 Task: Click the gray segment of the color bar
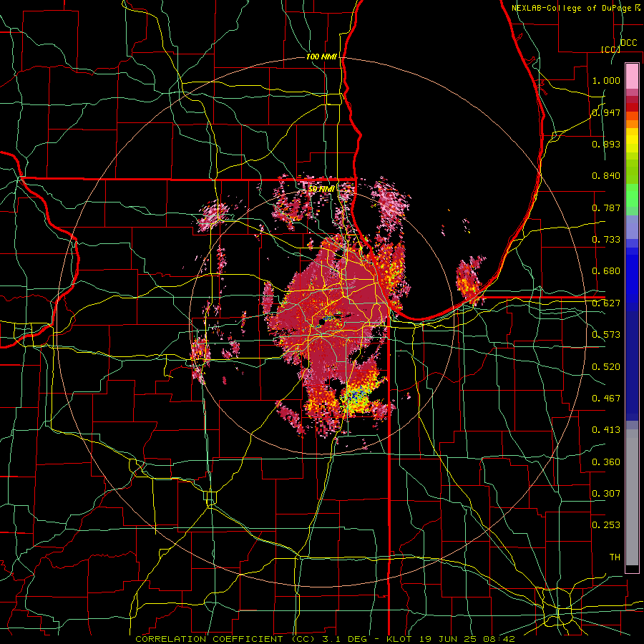pos(632,497)
